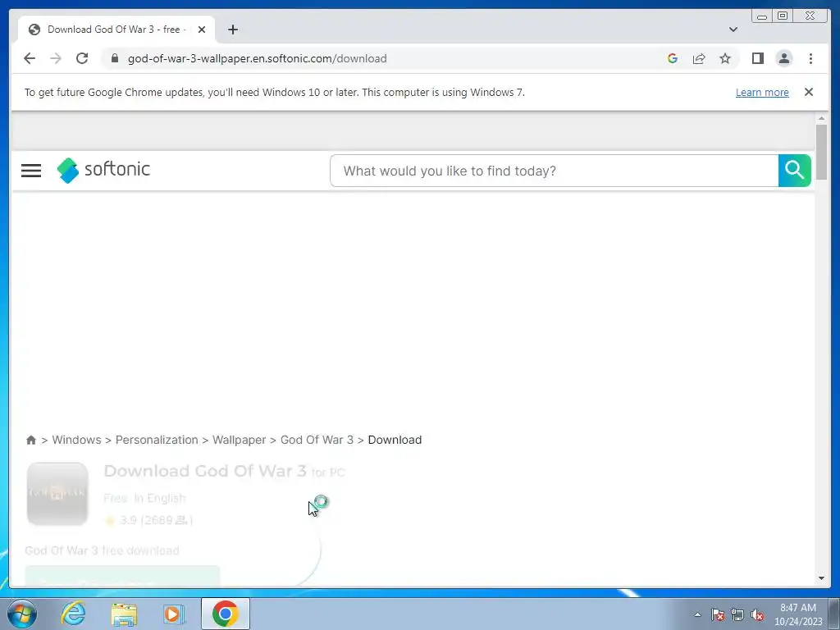Open Chrome's three-dot menu
This screenshot has height=630, width=840.
point(810,58)
